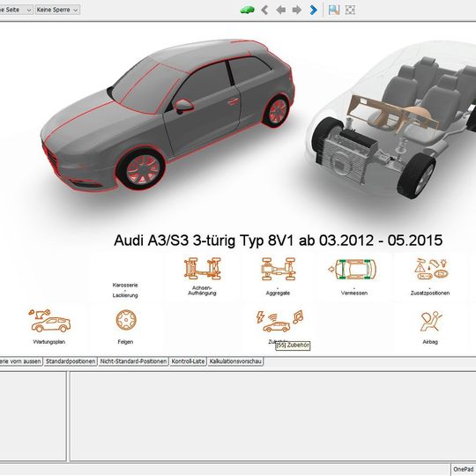The height and width of the screenshot is (476, 476).
Task: Navigate back with left arrow
Action: coord(281,10)
